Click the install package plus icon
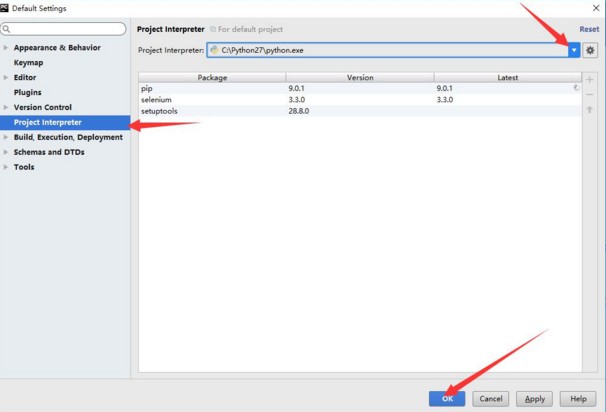 tap(589, 80)
